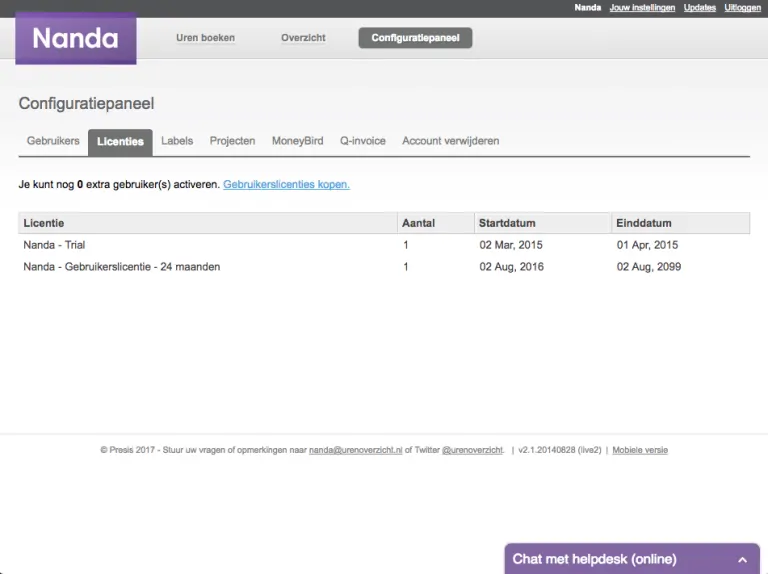Click the nanda@urenoverzicht.nl email link
Viewport: 768px width, 574px height.
click(x=356, y=450)
